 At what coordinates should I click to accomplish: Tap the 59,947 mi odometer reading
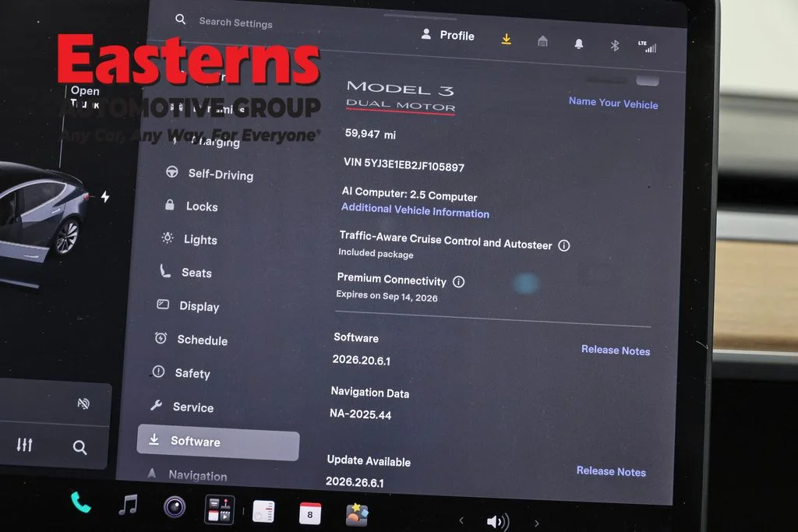370,134
